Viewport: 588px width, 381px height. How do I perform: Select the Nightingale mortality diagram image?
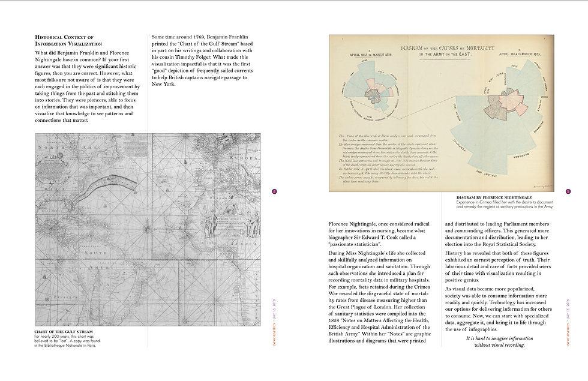click(442, 113)
